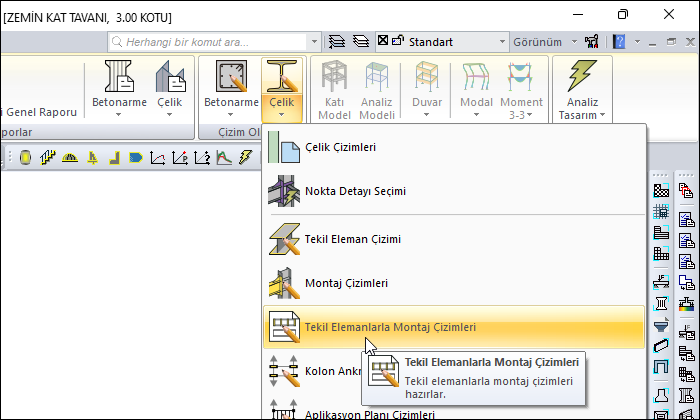
Task: Open the Kolon Ankraj menu entry
Action: point(312,371)
